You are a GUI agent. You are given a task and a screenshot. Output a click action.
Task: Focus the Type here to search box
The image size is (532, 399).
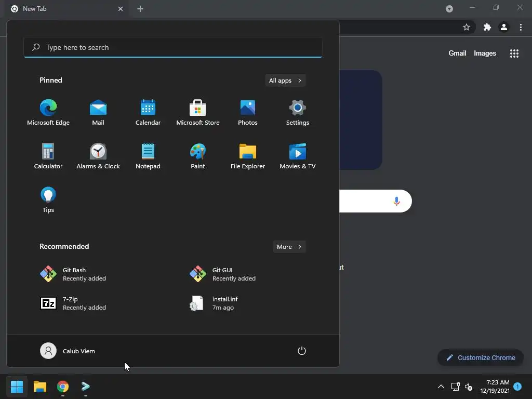[x=173, y=47]
